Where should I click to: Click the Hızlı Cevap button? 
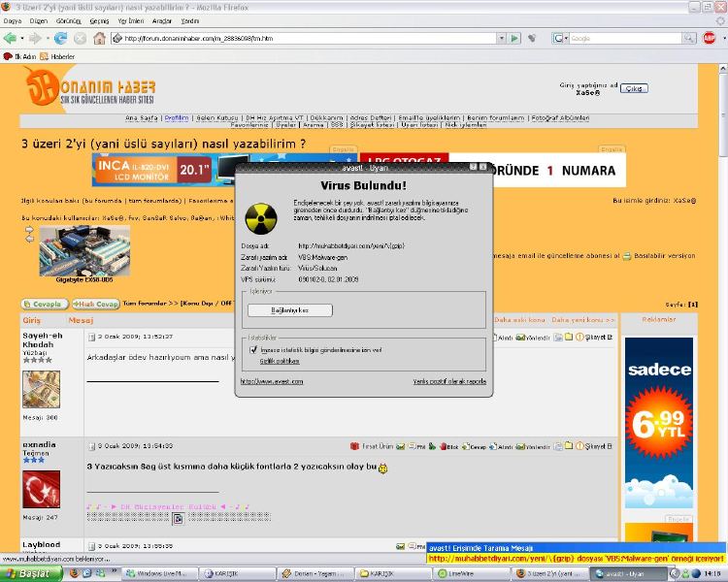tap(96, 304)
